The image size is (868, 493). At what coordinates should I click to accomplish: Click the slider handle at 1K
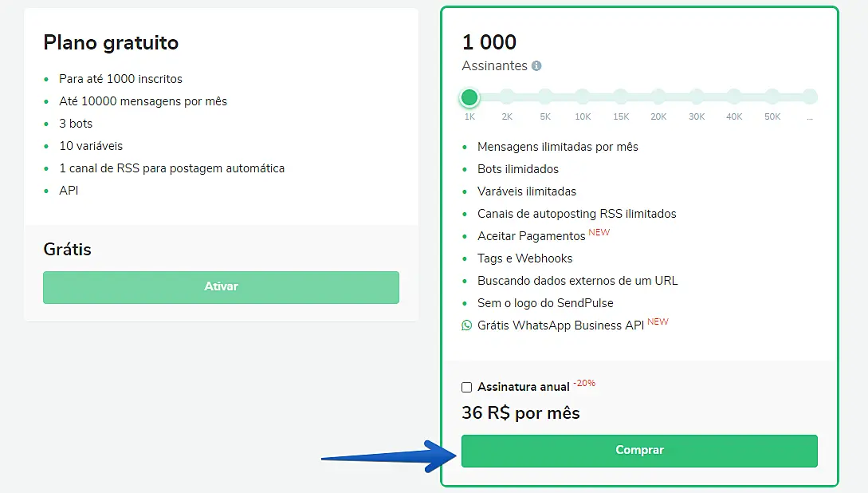point(469,97)
